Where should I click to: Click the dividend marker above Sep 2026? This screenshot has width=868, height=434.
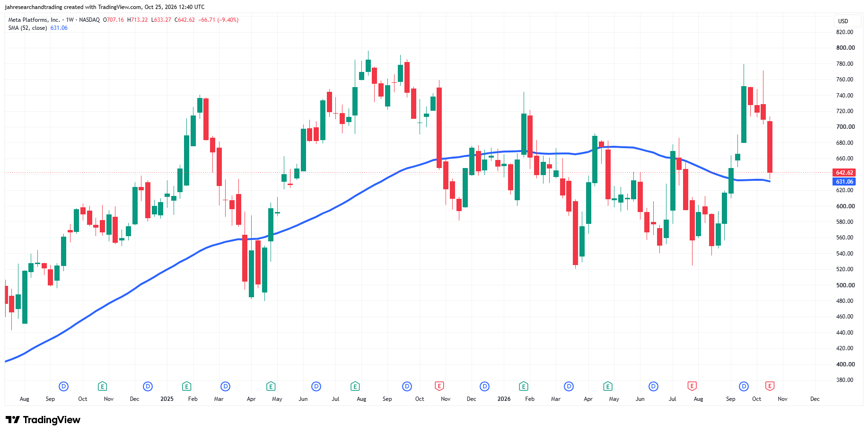click(x=744, y=386)
